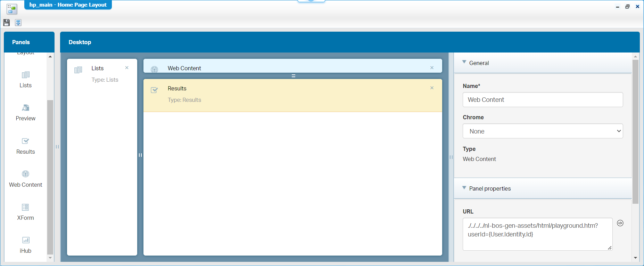Viewport: 644px width, 266px height.
Task: Select the Results panel icon in sidebar
Action: pos(25,141)
